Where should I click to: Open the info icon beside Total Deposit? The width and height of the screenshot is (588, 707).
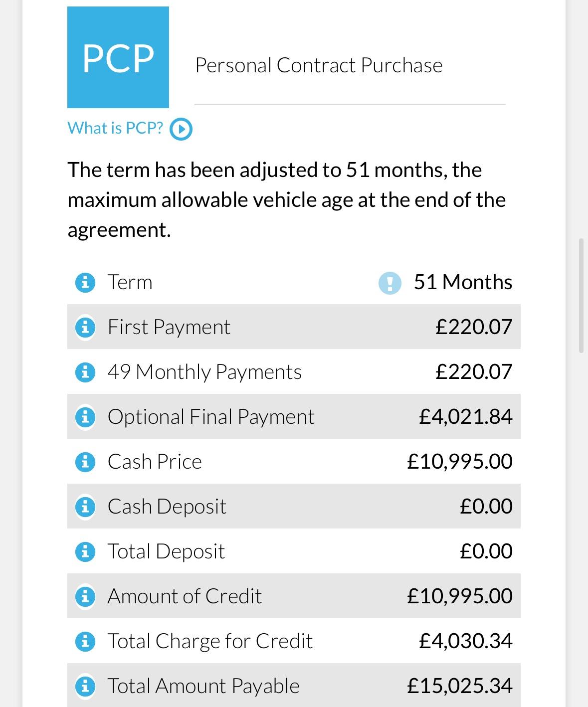[x=85, y=552]
